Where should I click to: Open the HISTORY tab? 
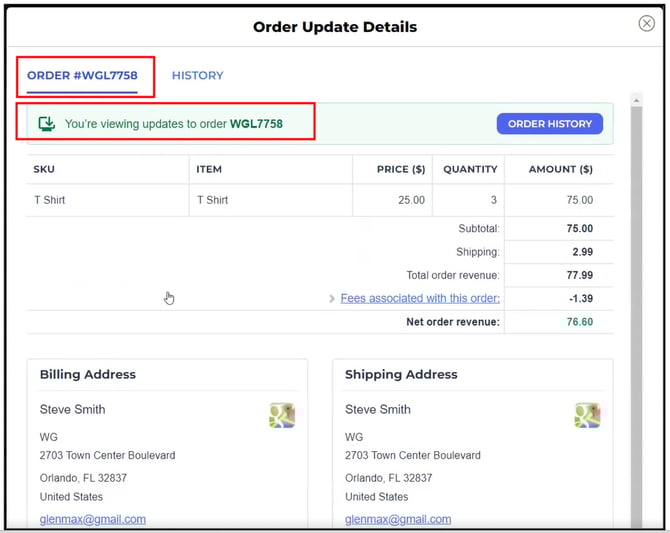197,76
